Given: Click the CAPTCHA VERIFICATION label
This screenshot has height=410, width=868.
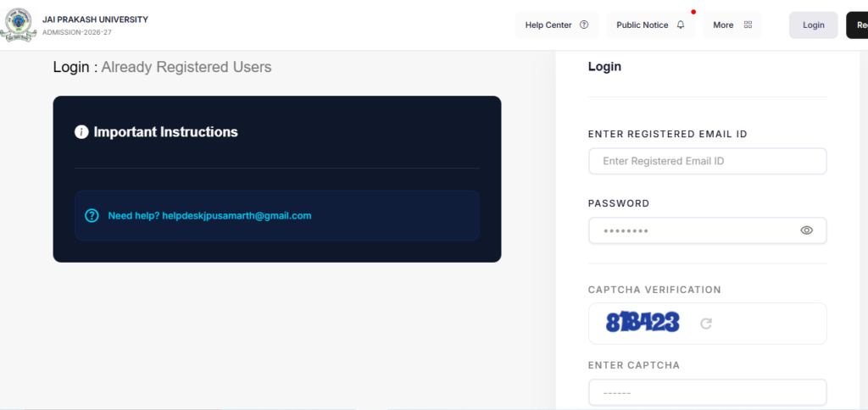Looking at the screenshot, I should tap(655, 290).
